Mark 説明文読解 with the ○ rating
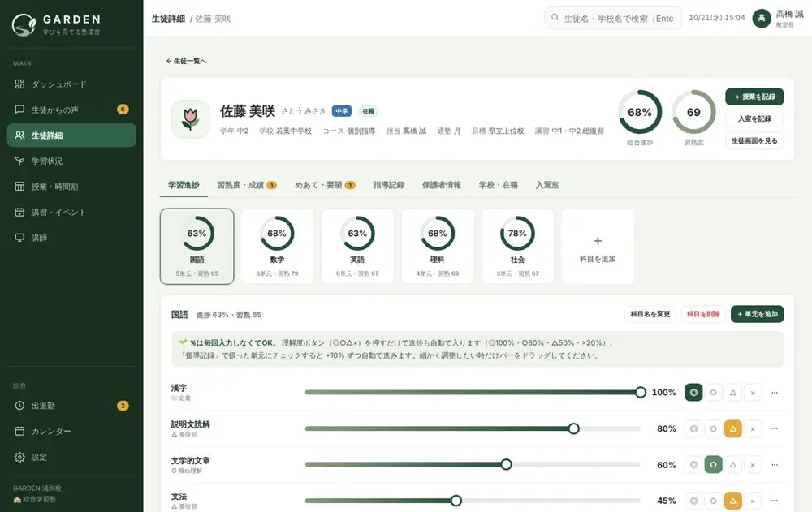This screenshot has width=812, height=512. pyautogui.click(x=713, y=428)
